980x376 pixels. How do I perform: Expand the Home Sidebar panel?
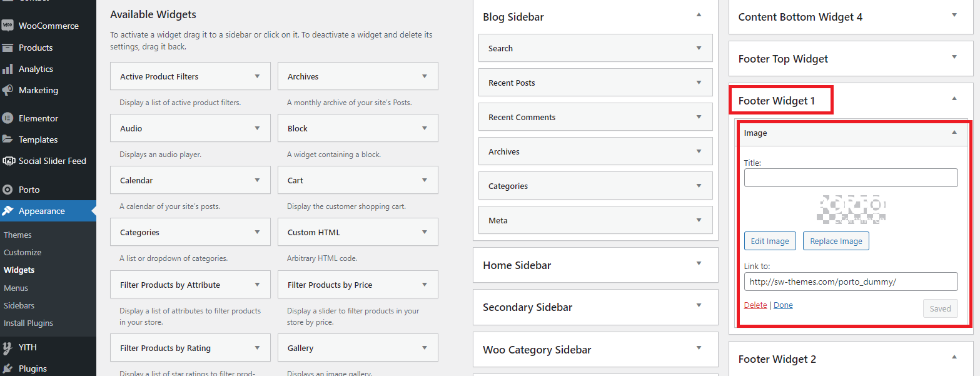(699, 264)
